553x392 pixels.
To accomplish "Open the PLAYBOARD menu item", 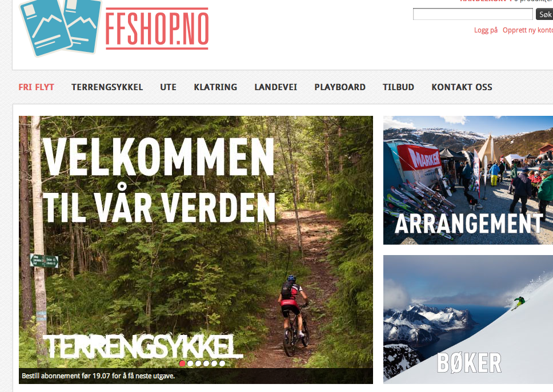I will [x=340, y=87].
